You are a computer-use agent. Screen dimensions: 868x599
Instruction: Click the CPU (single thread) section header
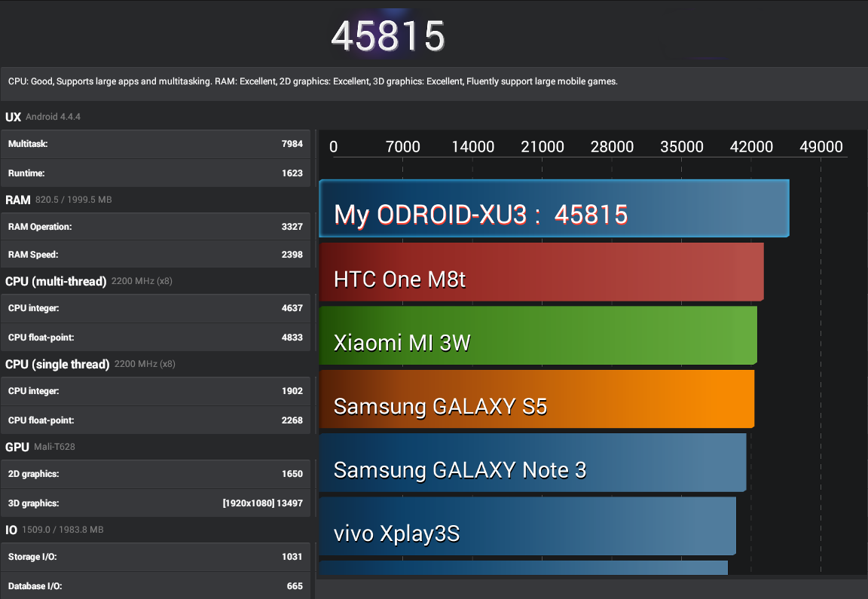point(90,364)
